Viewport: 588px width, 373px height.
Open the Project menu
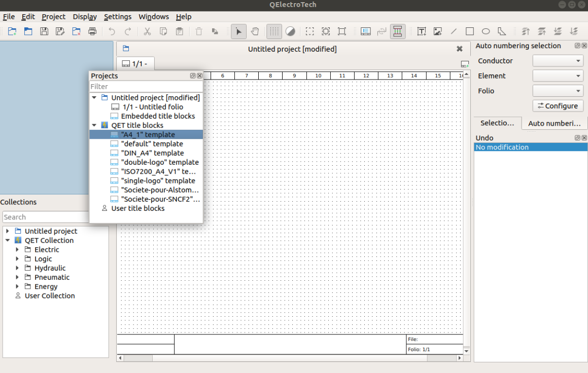[53, 17]
